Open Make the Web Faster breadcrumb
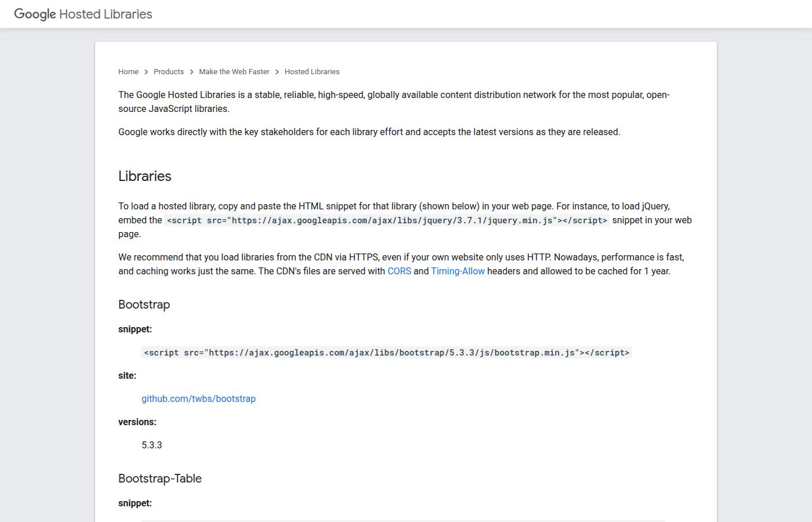 pos(234,72)
